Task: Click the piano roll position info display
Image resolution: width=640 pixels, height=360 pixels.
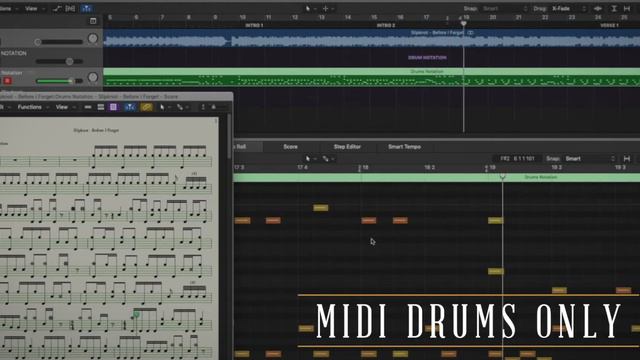Action: click(x=517, y=159)
